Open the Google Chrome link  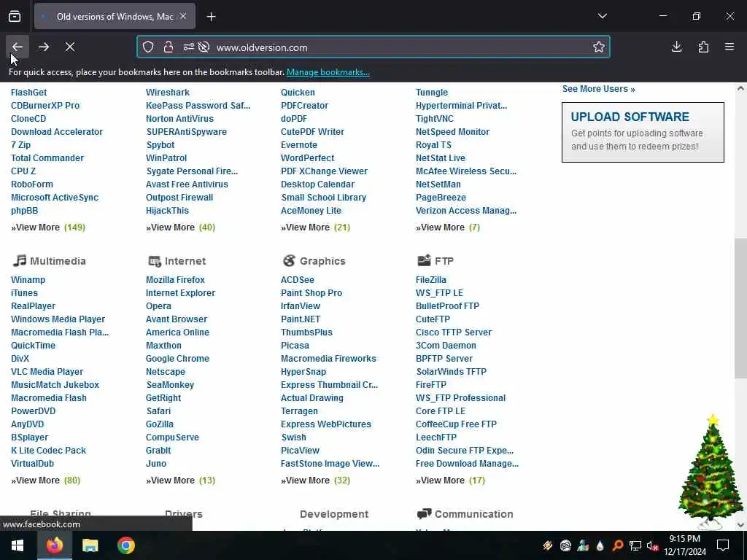[177, 359]
